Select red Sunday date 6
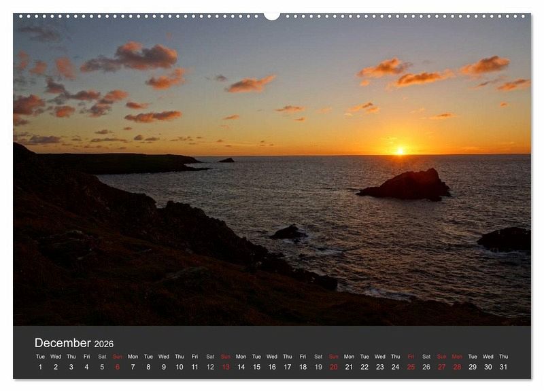544x392 pixels. 118,367
